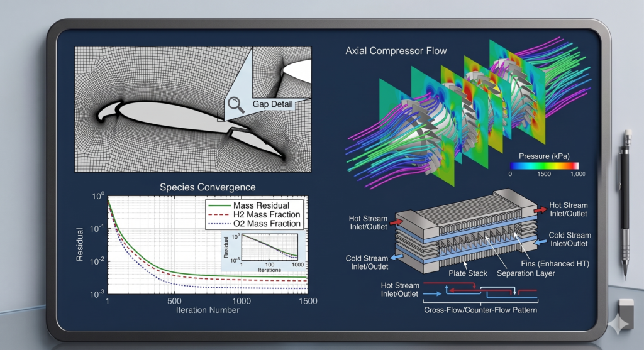Screen dimensions: 644x350
Task: Click the red arrow at the exchanger's top-right Hot Stream outlet
Action: tap(540, 210)
